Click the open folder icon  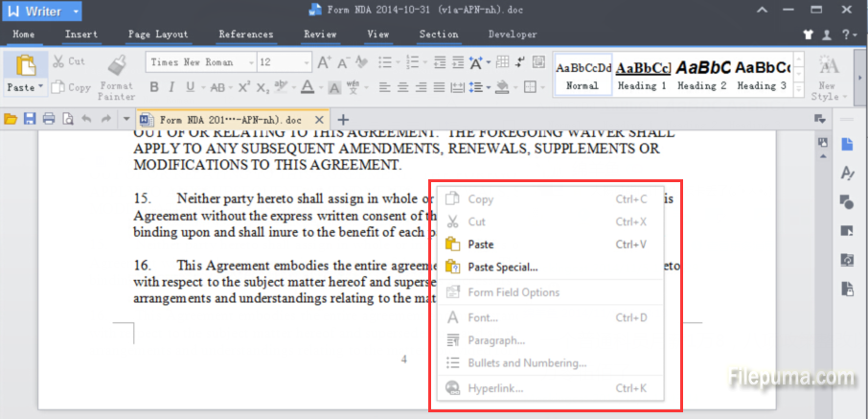pos(11,119)
